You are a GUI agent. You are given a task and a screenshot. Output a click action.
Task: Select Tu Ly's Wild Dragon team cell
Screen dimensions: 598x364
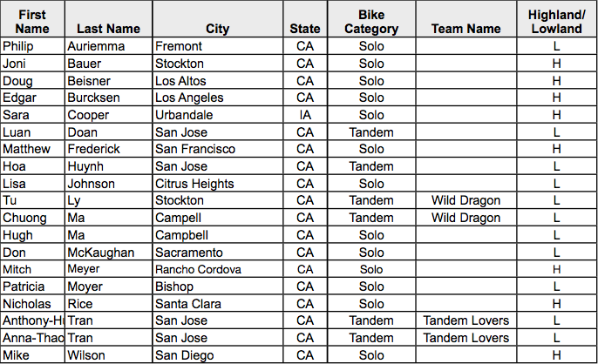pos(465,200)
